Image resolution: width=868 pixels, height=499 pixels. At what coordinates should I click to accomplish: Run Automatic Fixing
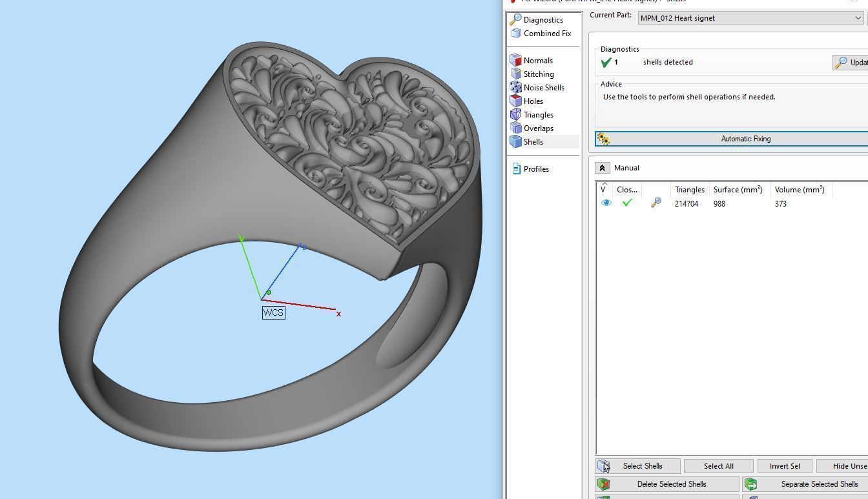pyautogui.click(x=732, y=139)
